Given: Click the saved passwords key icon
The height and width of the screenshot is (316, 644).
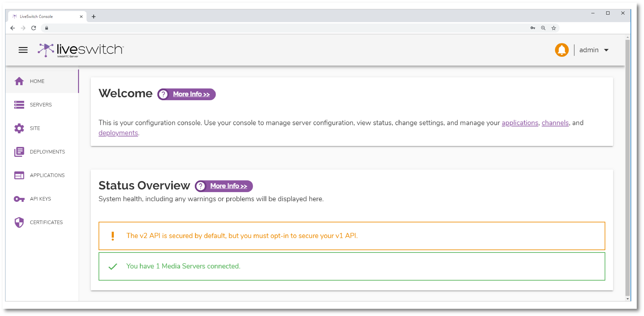Looking at the screenshot, I should (533, 28).
